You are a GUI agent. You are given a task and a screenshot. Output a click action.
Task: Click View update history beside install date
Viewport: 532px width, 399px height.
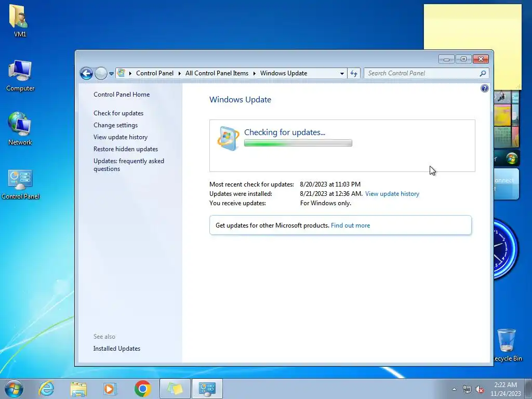pyautogui.click(x=392, y=194)
